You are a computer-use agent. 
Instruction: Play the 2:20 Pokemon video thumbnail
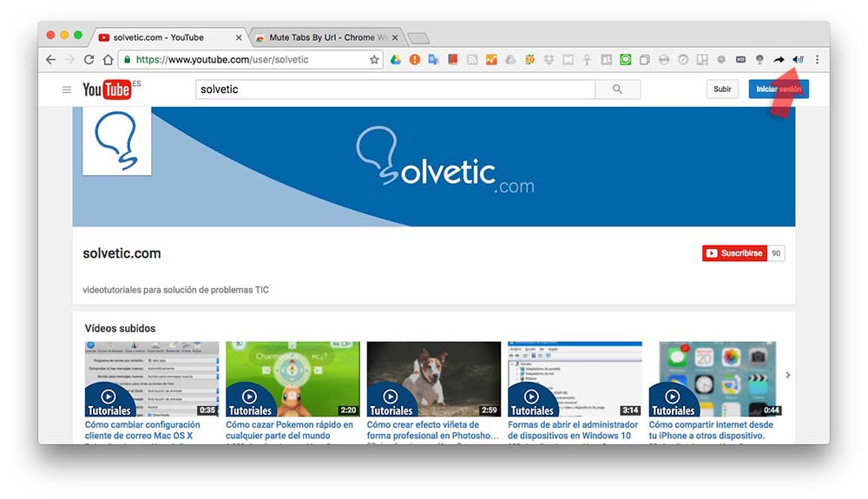click(293, 379)
